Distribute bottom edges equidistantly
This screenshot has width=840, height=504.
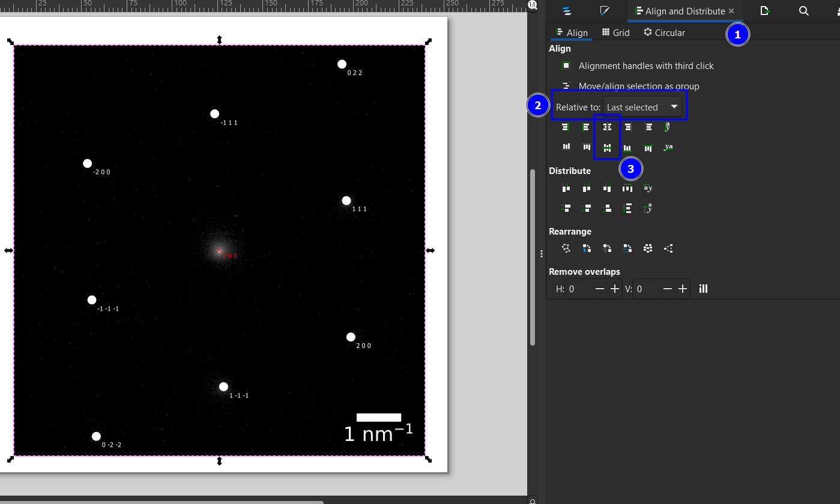click(607, 208)
